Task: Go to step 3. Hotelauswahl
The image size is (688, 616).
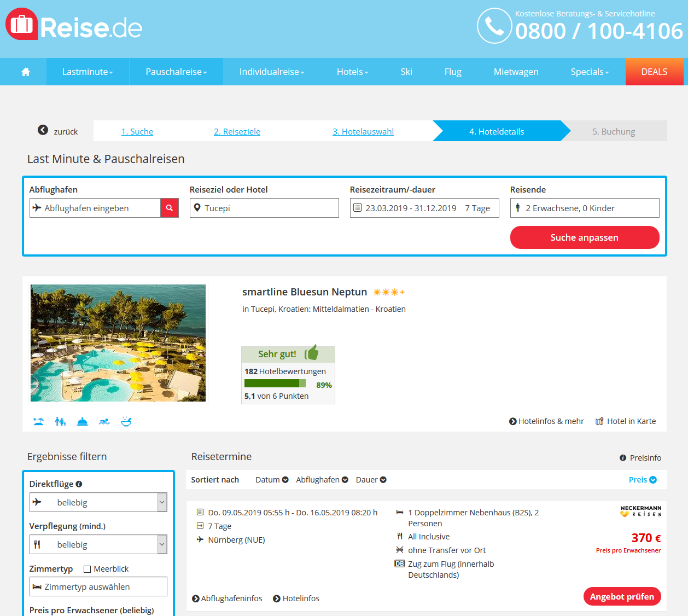Action: point(363,131)
